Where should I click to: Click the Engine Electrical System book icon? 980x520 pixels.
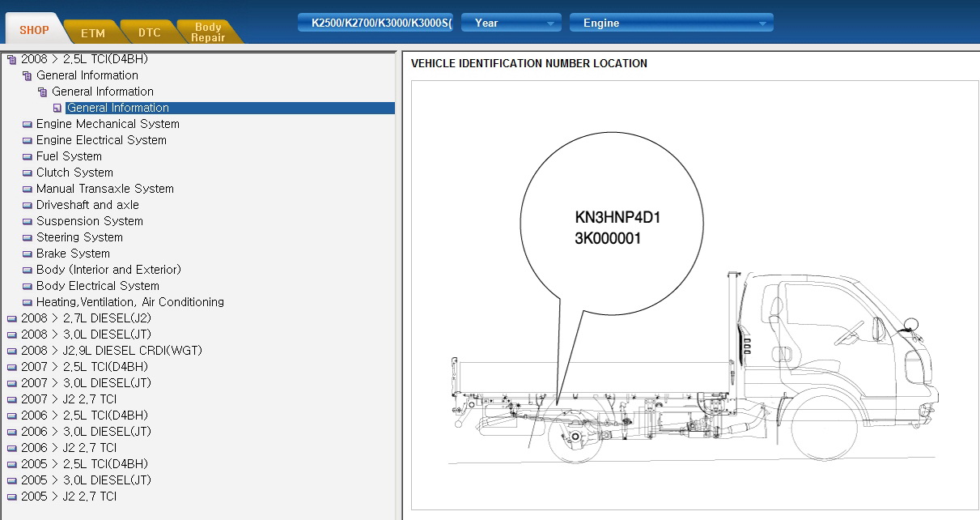(27, 140)
